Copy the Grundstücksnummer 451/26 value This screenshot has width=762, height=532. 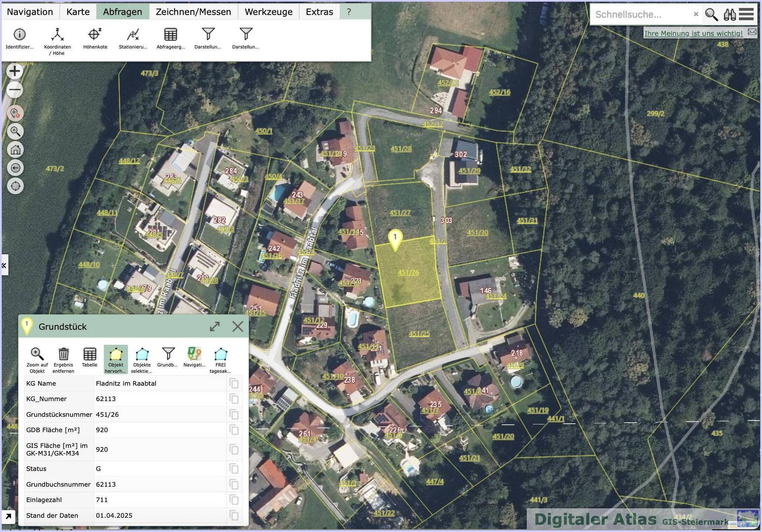click(x=234, y=415)
